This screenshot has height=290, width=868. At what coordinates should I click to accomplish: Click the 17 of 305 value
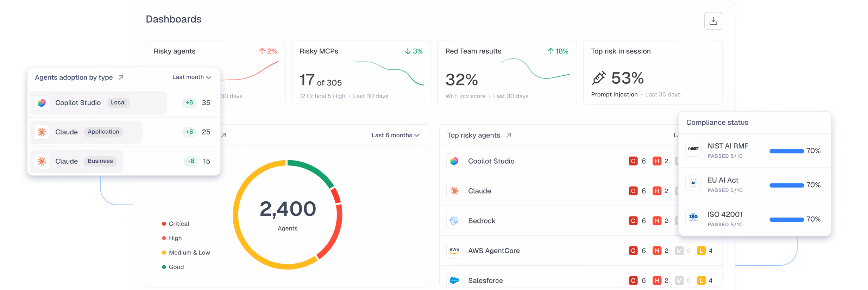[320, 80]
